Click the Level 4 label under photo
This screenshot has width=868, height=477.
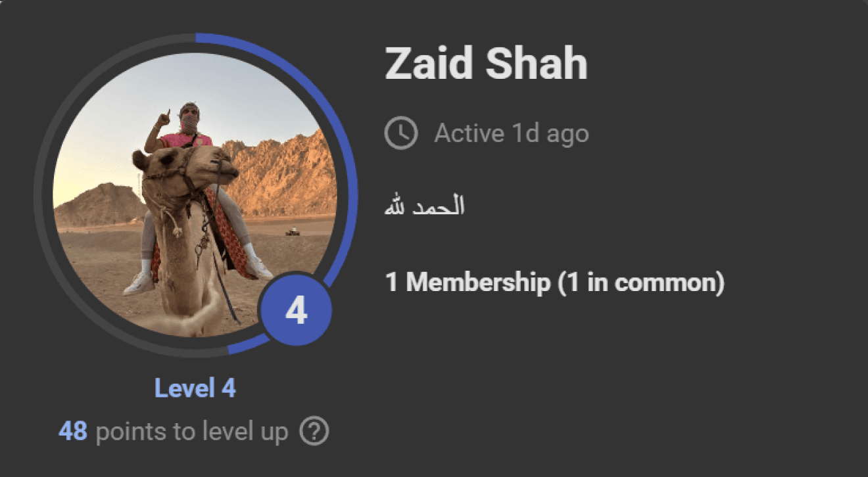click(195, 388)
